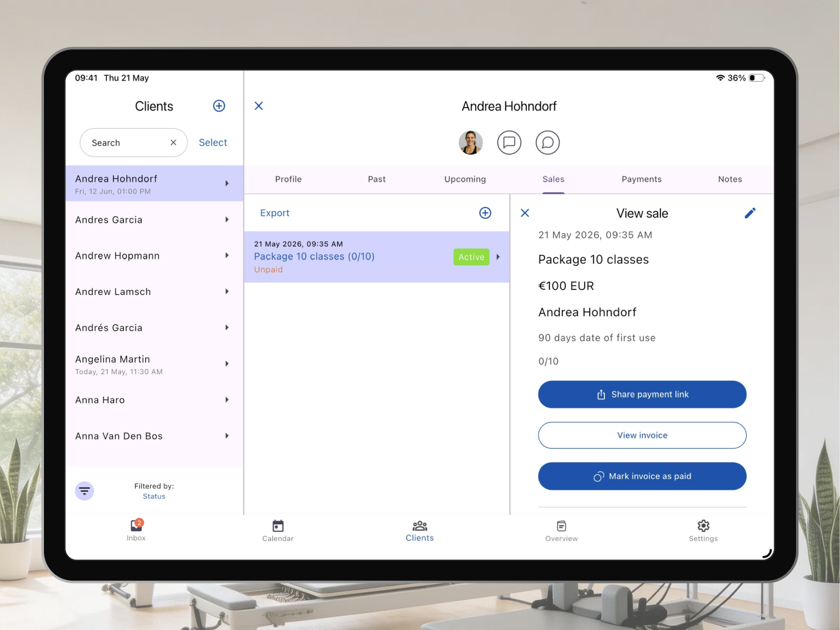The width and height of the screenshot is (840, 630).
Task: Click the 0/10 usage count
Action: (x=548, y=361)
